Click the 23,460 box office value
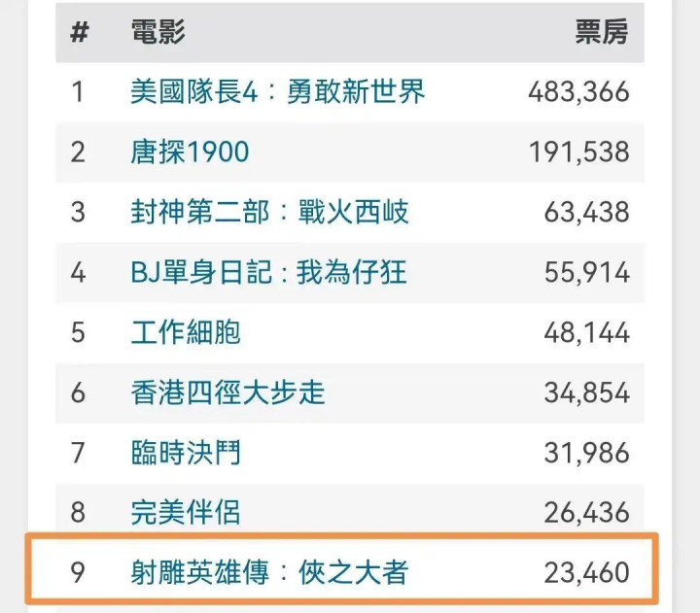This screenshot has width=700, height=613. click(586, 573)
